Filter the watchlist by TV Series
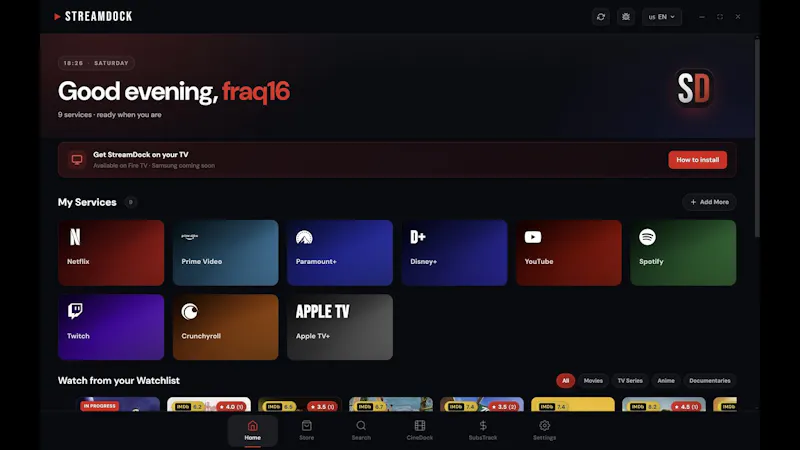The image size is (800, 450). tap(630, 381)
